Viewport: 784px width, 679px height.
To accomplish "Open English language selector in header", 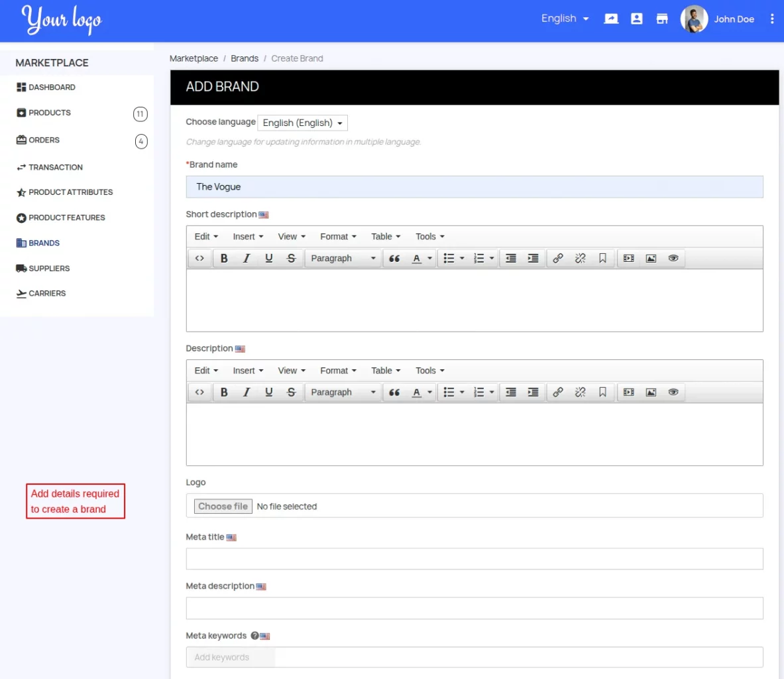I will (565, 19).
